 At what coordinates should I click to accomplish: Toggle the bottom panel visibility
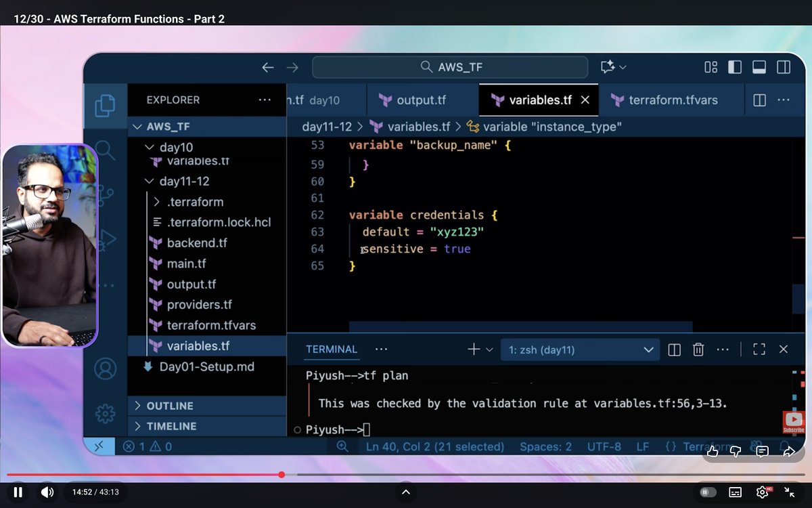point(759,67)
